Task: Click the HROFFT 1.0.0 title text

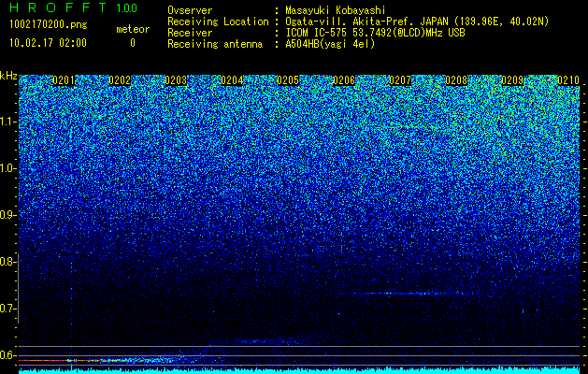Action: [x=74, y=7]
